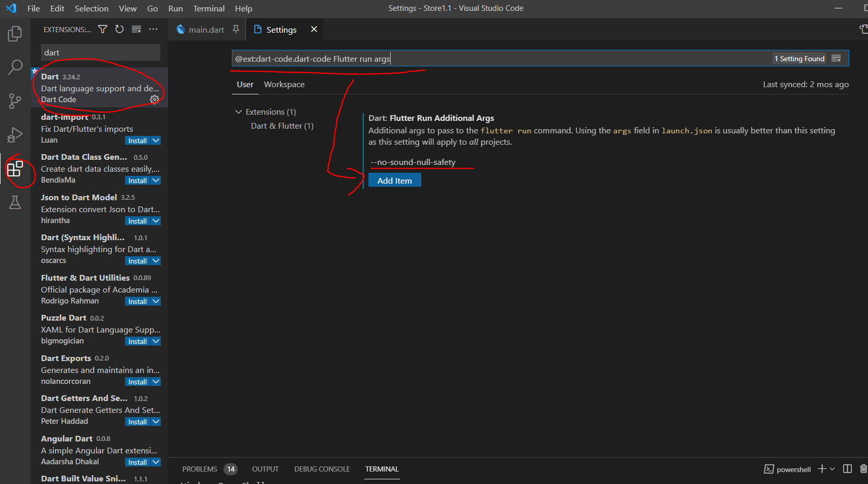Click the extensions search box containing dart
Viewport: 868px width, 484px height.
[x=100, y=52]
